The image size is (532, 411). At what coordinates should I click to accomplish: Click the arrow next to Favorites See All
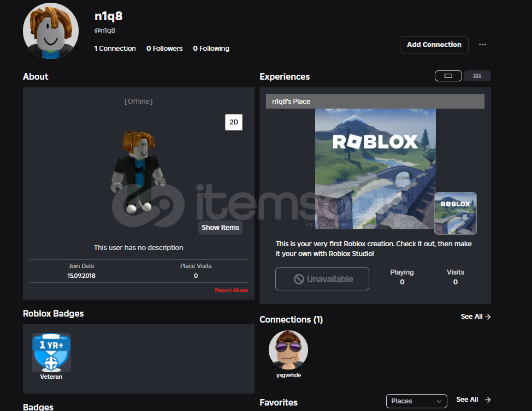[x=488, y=400]
